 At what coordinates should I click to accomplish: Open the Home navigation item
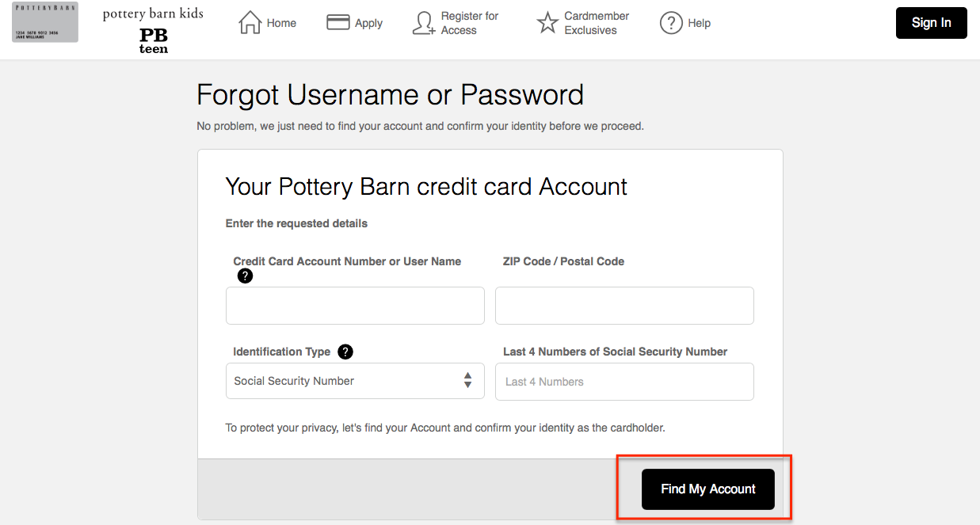(x=281, y=23)
